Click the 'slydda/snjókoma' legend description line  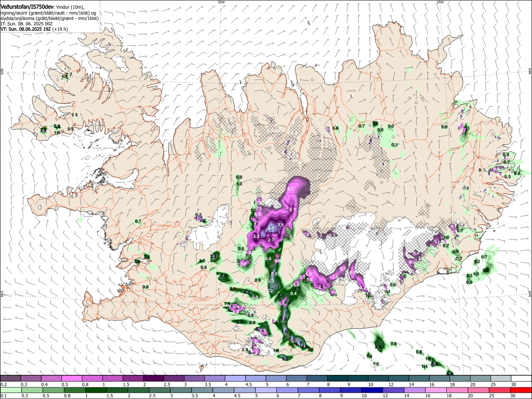coord(49,18)
